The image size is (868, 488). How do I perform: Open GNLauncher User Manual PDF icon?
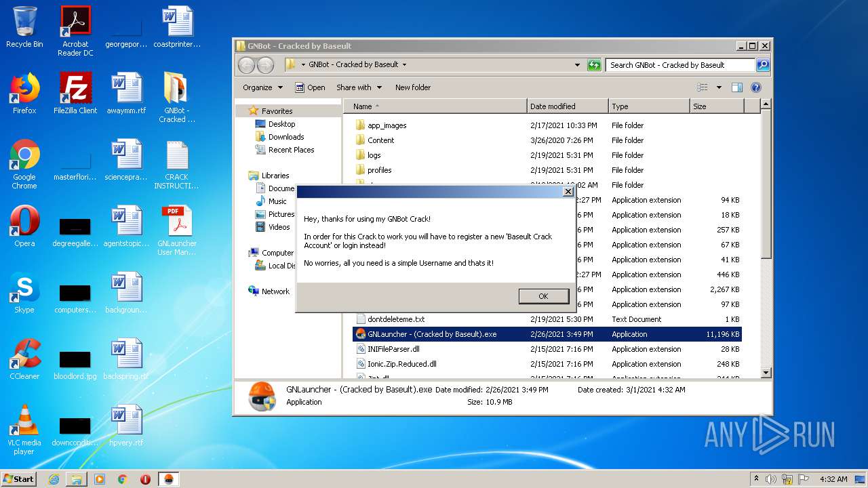click(x=177, y=230)
